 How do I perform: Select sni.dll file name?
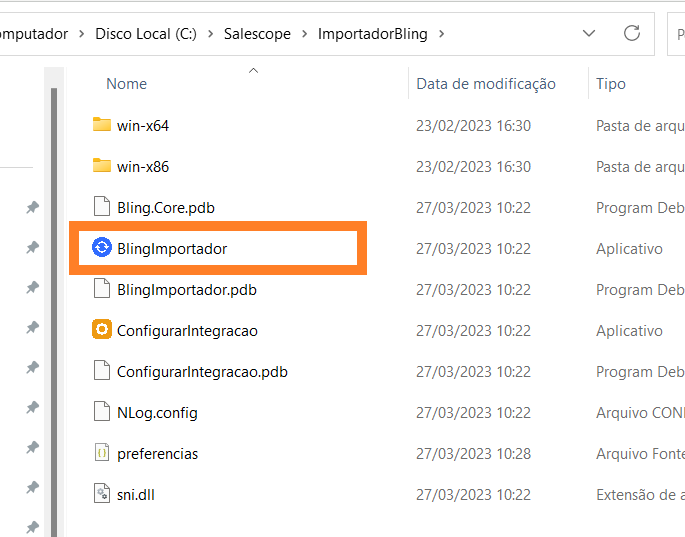(136, 495)
